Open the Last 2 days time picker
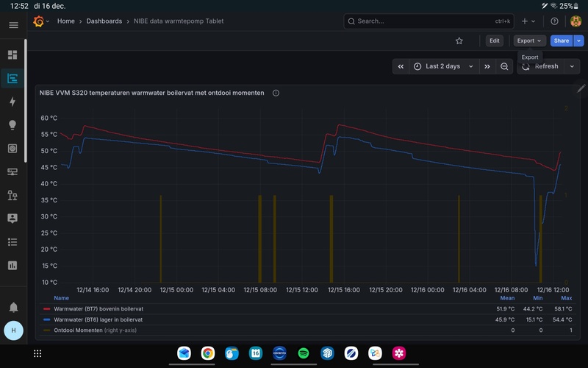This screenshot has width=588, height=368. (444, 66)
